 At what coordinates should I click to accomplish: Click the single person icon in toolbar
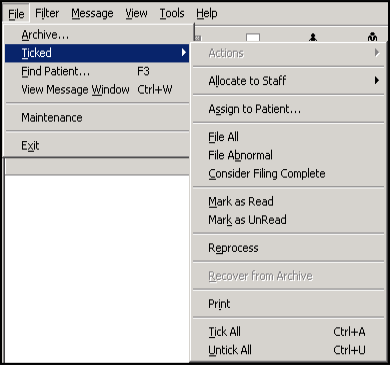click(313, 37)
